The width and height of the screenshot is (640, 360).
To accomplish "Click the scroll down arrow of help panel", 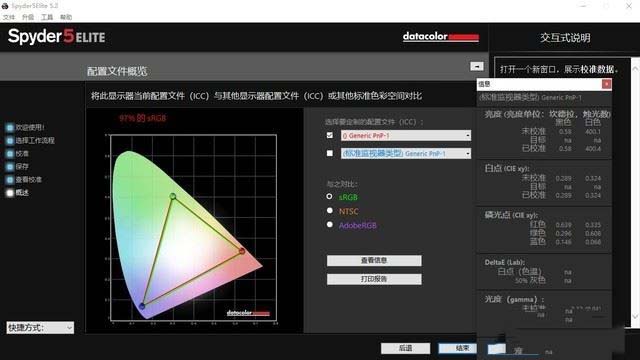I will tap(636, 316).
